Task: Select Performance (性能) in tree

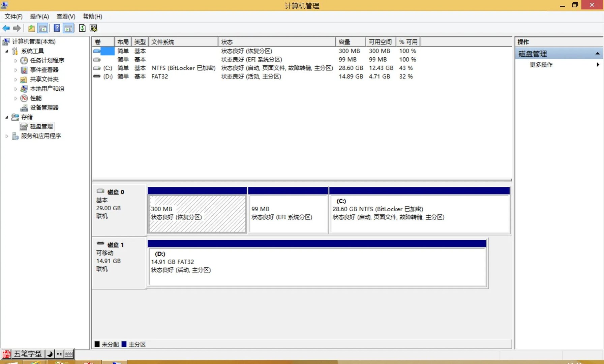Action: point(36,98)
